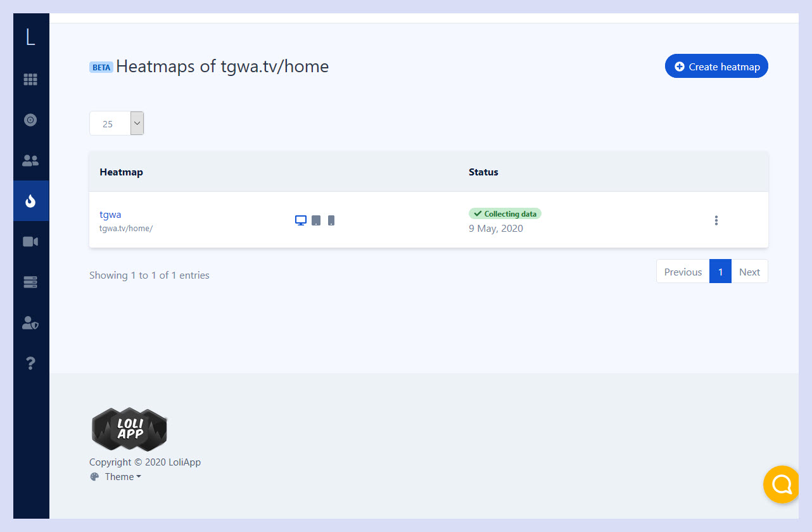This screenshot has height=532, width=812.
Task: Open the three-dot menu for tgwa row
Action: point(716,220)
